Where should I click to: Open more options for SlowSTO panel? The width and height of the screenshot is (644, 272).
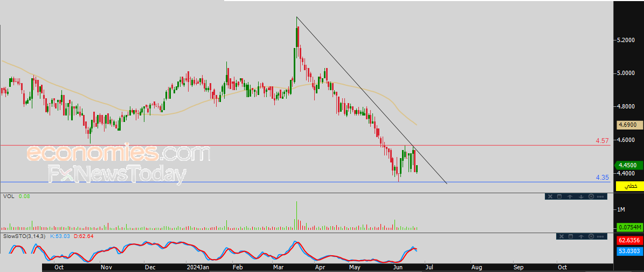coord(600,236)
